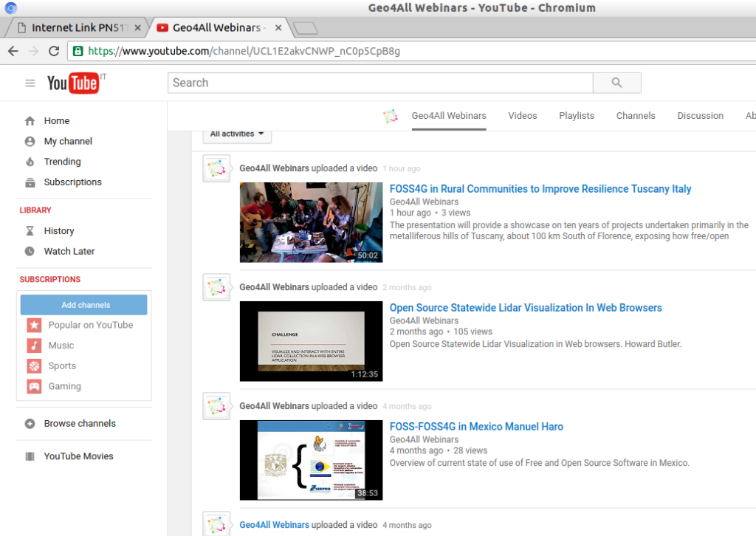Image resolution: width=756 pixels, height=536 pixels.
Task: Click the Home house icon
Action: pyautogui.click(x=30, y=121)
